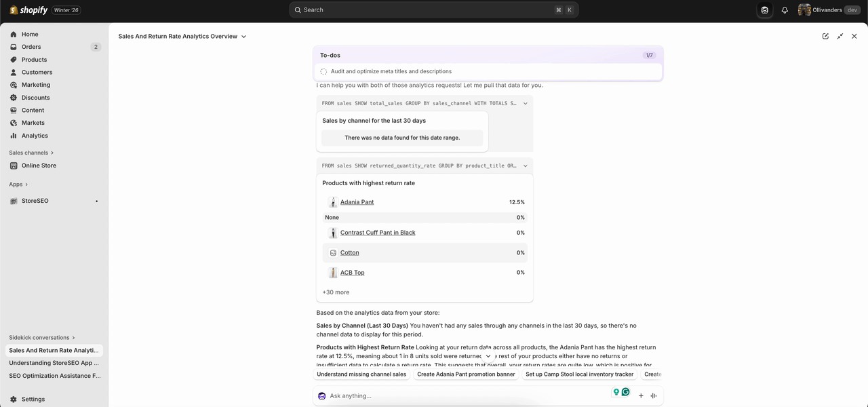Open the notifications bell

[785, 10]
